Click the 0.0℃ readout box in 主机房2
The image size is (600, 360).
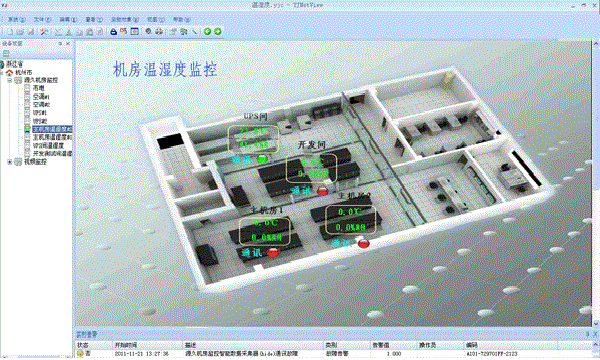[x=350, y=219]
